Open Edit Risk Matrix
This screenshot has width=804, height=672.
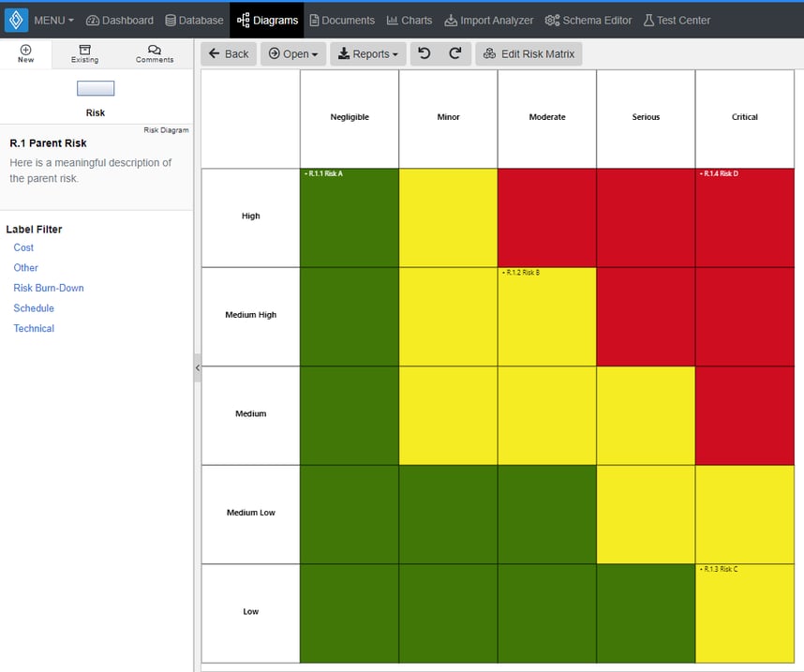tap(529, 53)
